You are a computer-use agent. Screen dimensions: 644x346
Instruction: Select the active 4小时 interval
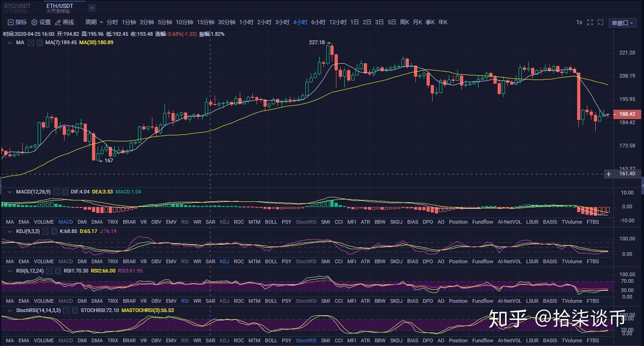(300, 22)
